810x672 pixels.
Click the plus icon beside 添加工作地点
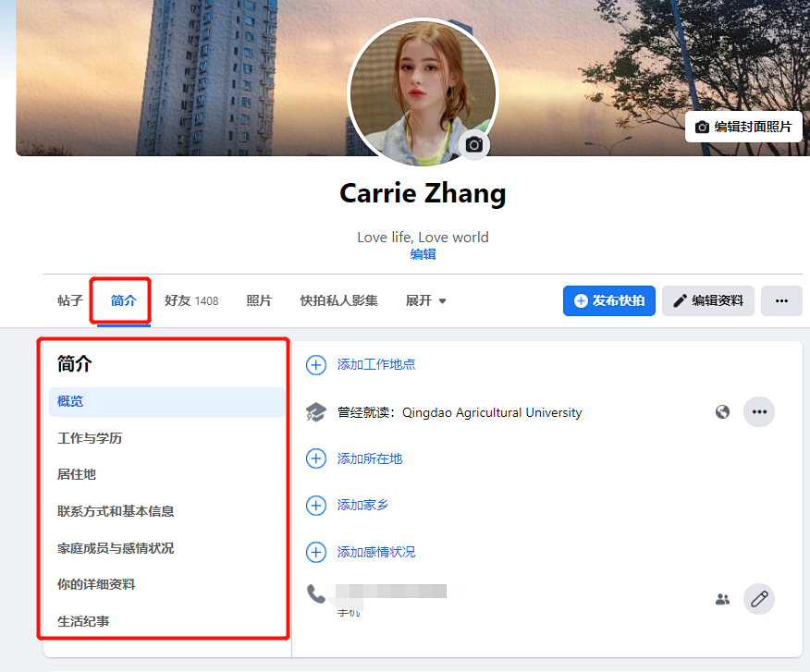[315, 365]
